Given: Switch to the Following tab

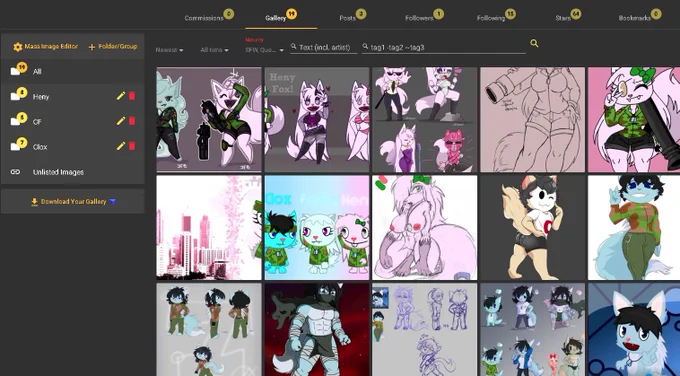Looking at the screenshot, I should tap(491, 18).
